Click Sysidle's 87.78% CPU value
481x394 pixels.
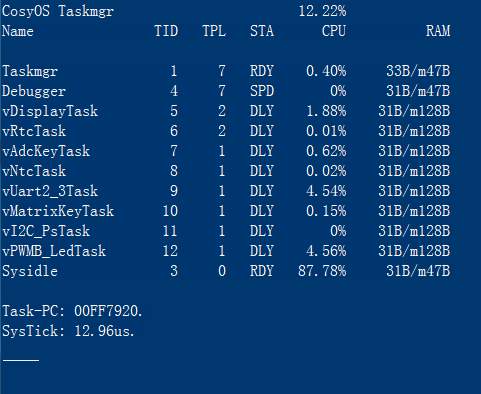[x=322, y=271]
